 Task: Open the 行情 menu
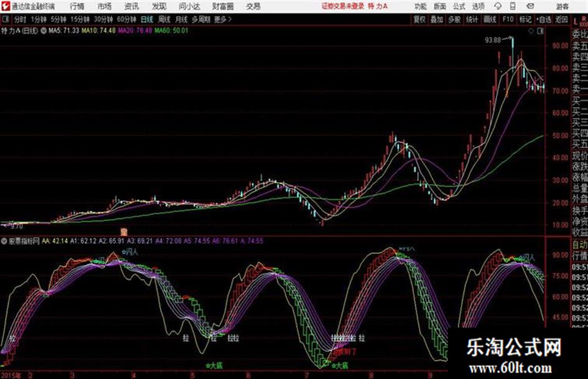(77, 6)
